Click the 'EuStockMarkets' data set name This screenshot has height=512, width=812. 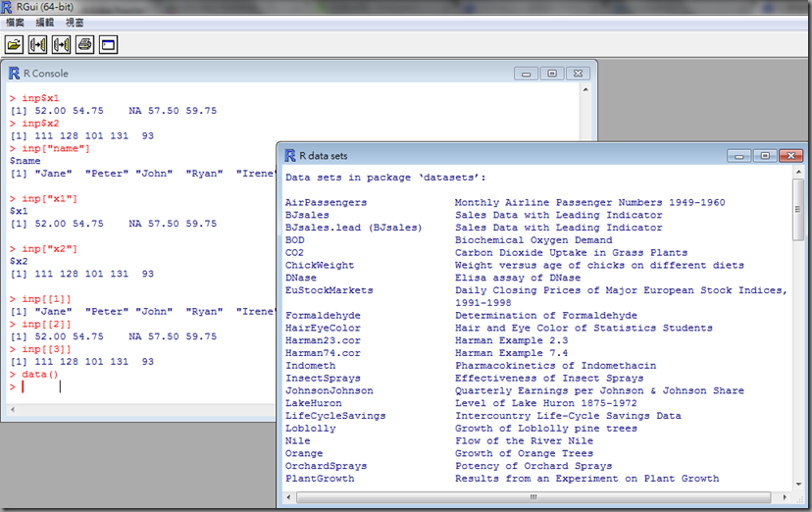coord(329,290)
